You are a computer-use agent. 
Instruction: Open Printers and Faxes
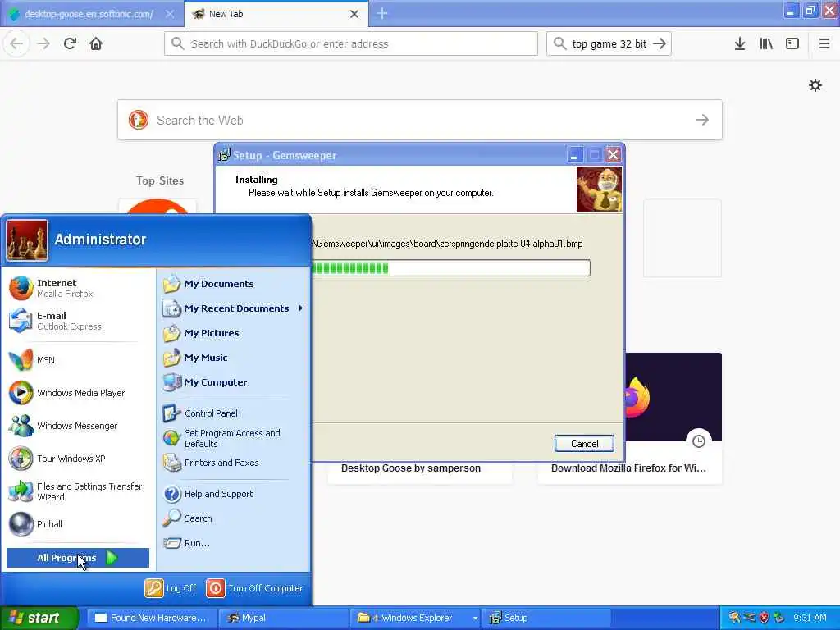click(234, 463)
